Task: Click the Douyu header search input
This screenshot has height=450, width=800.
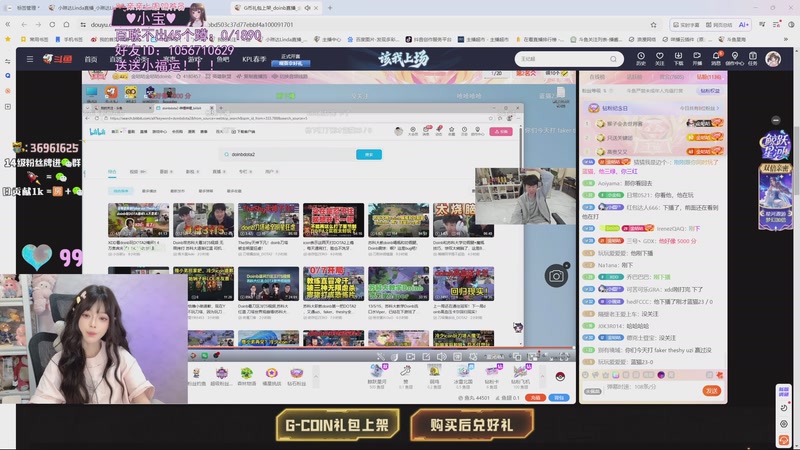Action: (563, 59)
